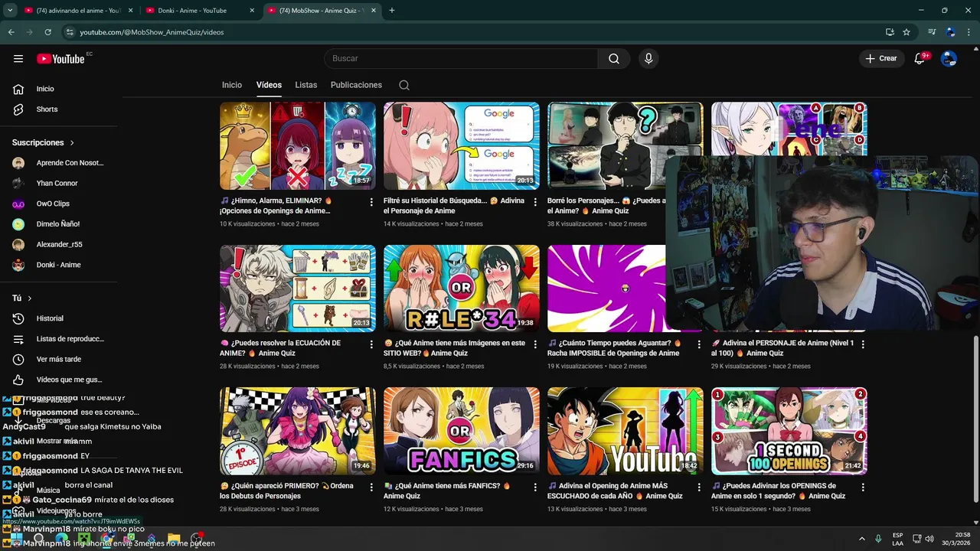Open more options for Adivina el PERSONAJE video
980x551 pixels.
863,344
